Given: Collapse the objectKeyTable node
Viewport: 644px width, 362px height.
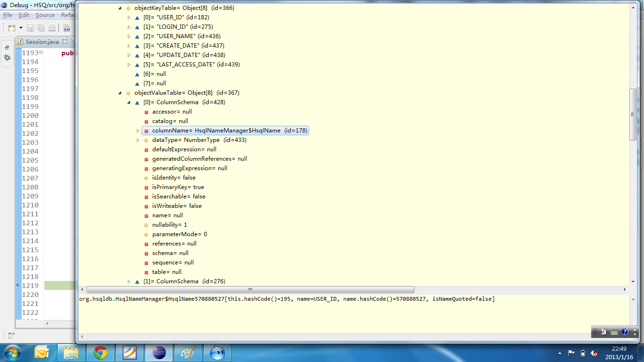Looking at the screenshot, I should click(120, 8).
